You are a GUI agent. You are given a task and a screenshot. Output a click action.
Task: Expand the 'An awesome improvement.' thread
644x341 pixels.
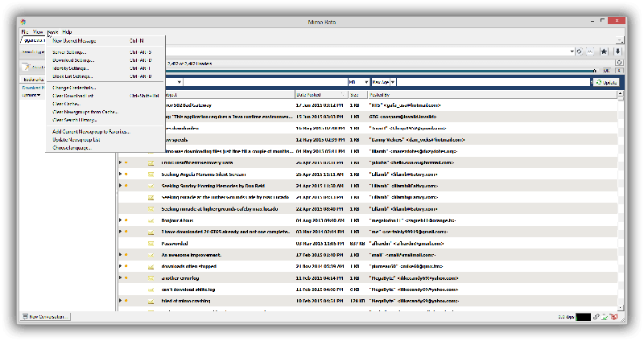tap(120, 254)
